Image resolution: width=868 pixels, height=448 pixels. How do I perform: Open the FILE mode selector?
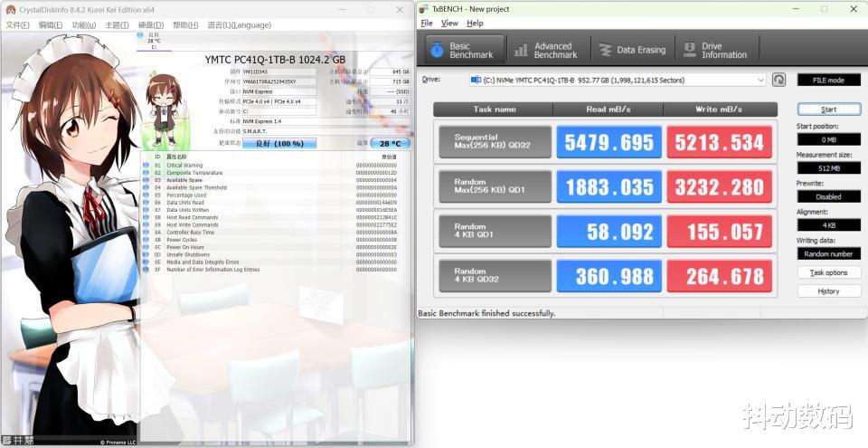click(x=829, y=80)
